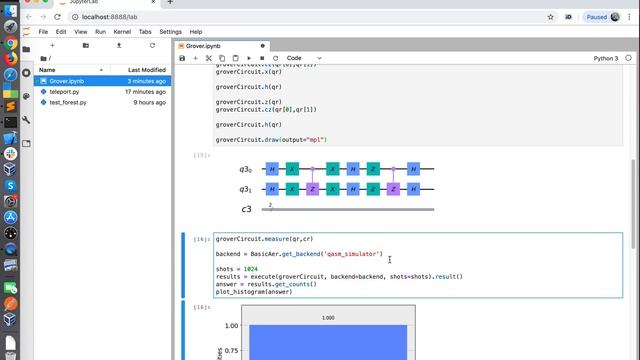Upload files using the upload arrow icon
Viewport: 640px width, 360px height.
[x=119, y=45]
